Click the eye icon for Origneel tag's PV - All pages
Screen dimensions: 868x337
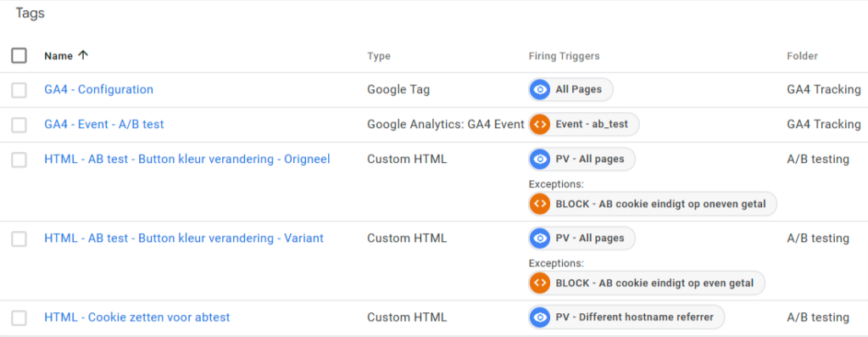[x=540, y=159]
